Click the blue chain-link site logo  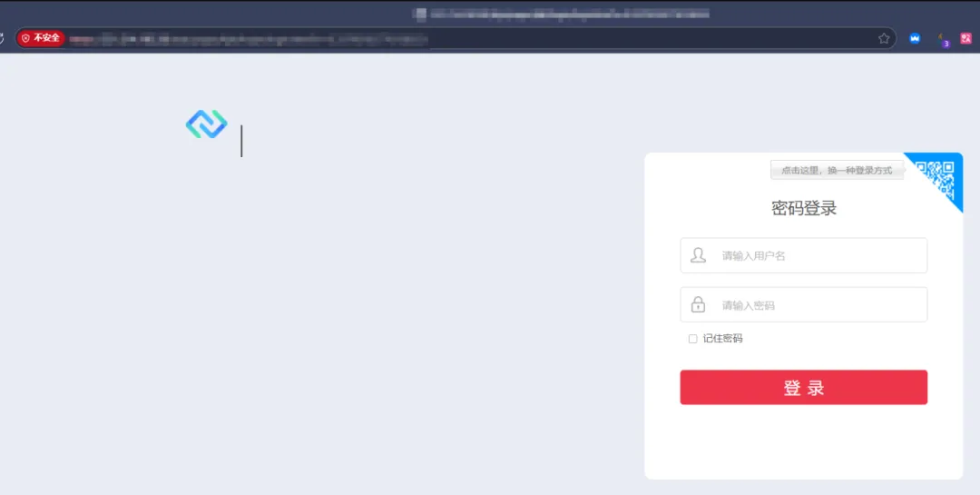point(207,124)
